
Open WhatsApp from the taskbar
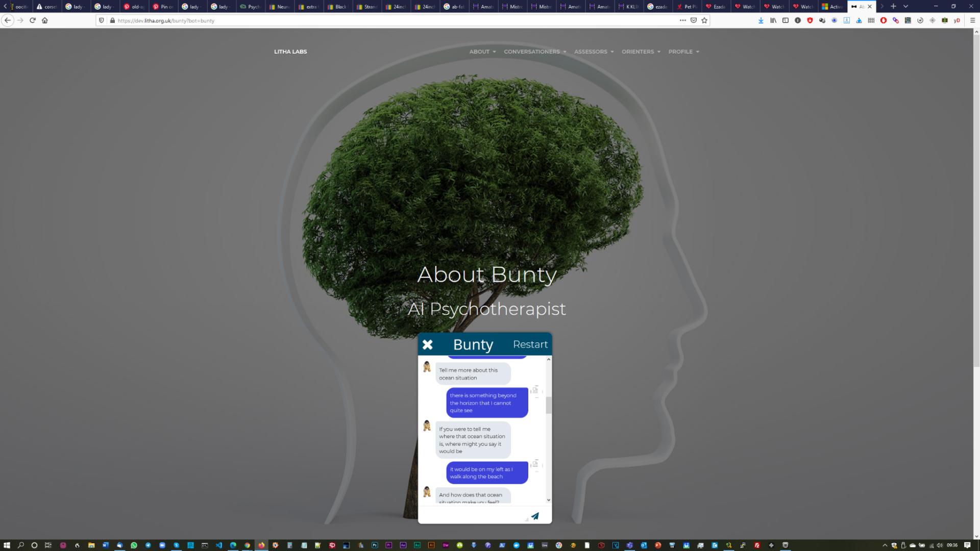134,545
